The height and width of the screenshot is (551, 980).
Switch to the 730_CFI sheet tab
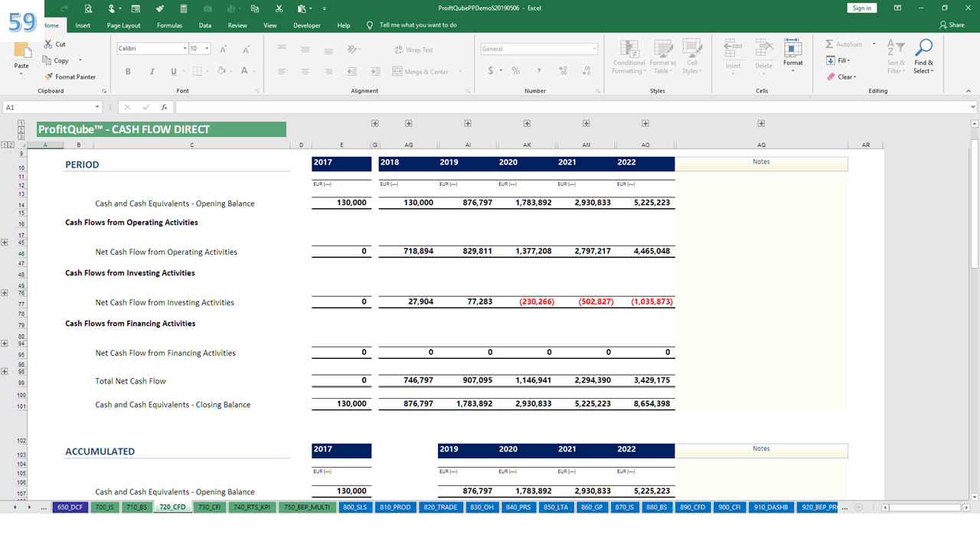pyautogui.click(x=209, y=507)
